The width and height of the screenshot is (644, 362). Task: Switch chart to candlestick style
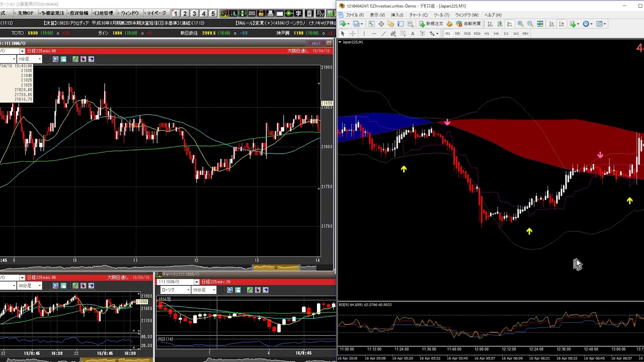pos(500,24)
